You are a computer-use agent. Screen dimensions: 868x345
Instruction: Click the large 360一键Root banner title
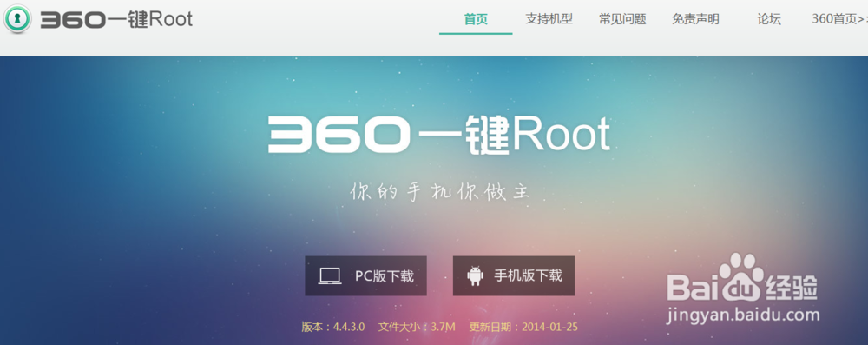click(x=439, y=135)
